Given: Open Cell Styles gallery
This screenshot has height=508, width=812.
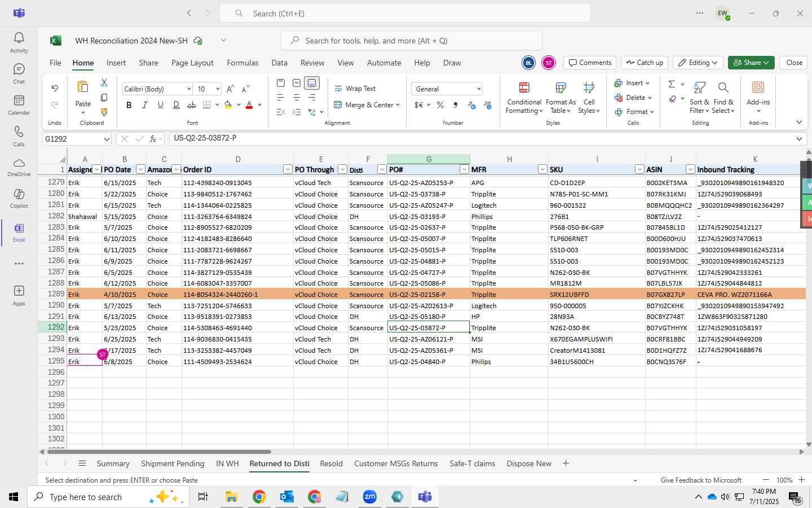Looking at the screenshot, I should click(x=589, y=97).
